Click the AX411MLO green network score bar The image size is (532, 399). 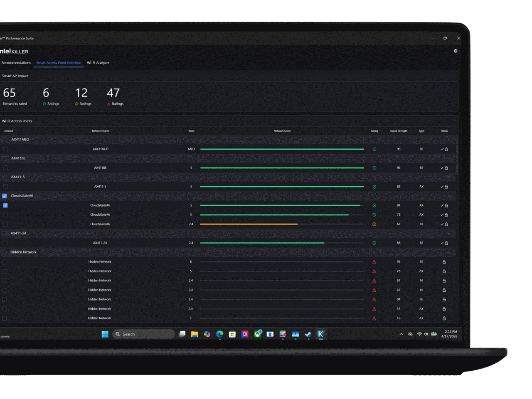point(282,149)
